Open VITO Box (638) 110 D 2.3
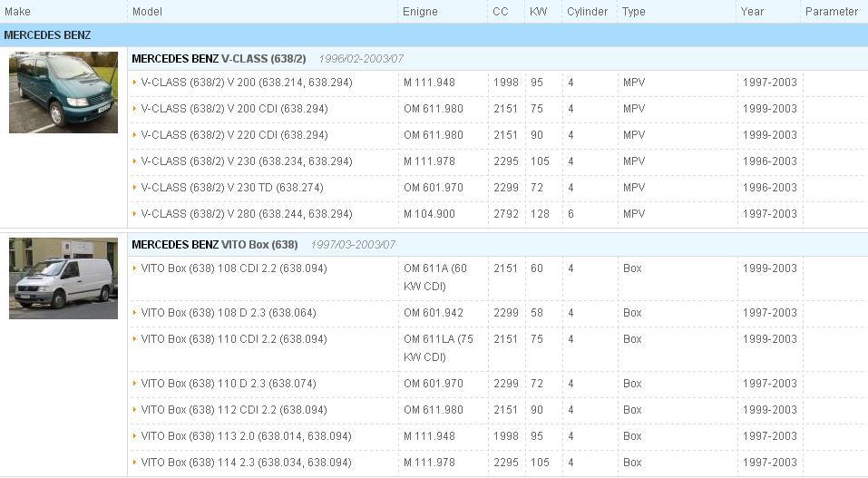Viewport: 868px width, 478px height. click(228, 384)
